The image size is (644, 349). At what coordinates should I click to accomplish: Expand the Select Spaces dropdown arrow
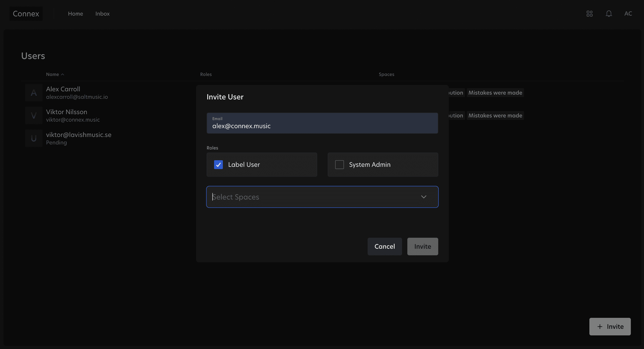pos(423,197)
